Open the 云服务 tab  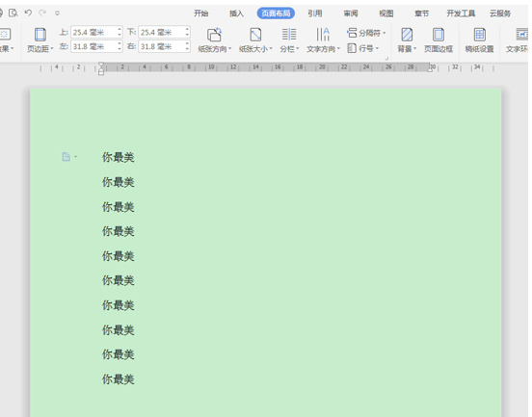pos(500,13)
